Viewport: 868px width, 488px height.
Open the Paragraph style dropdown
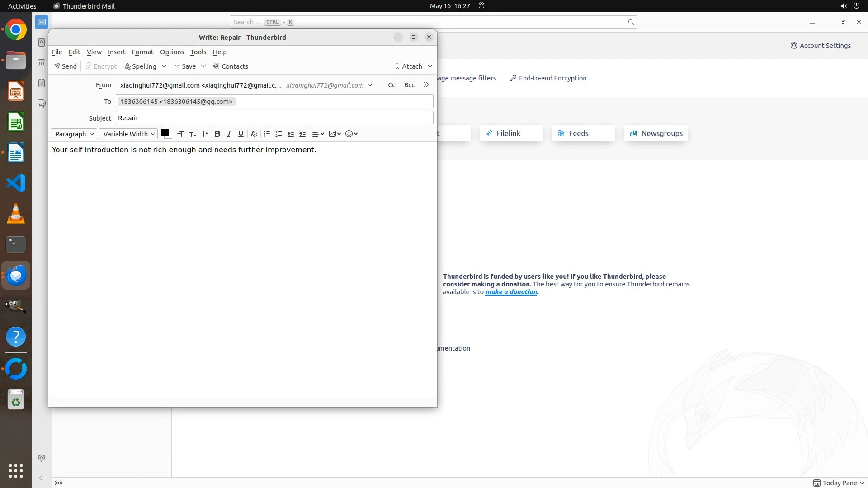[74, 134]
